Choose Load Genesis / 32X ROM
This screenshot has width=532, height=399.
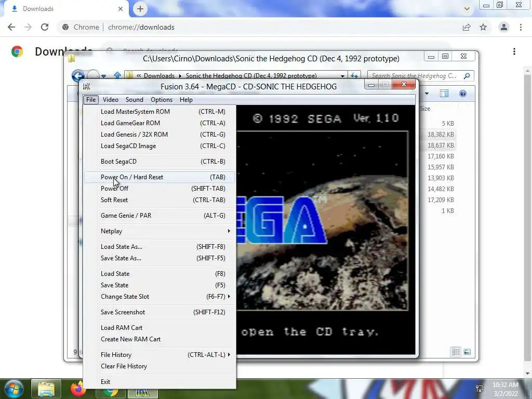pyautogui.click(x=159, y=135)
